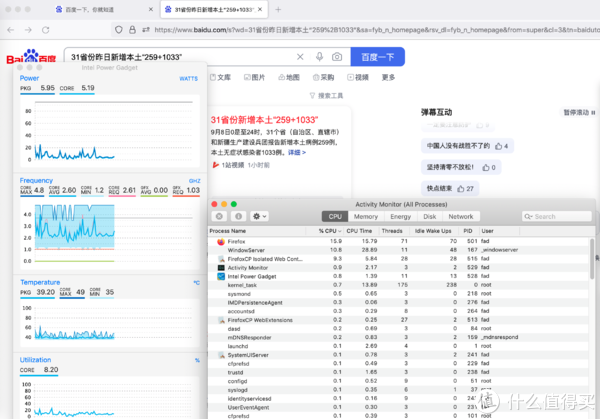Select the Energy tab in Activity Monitor
600x419 pixels.
tap(400, 217)
